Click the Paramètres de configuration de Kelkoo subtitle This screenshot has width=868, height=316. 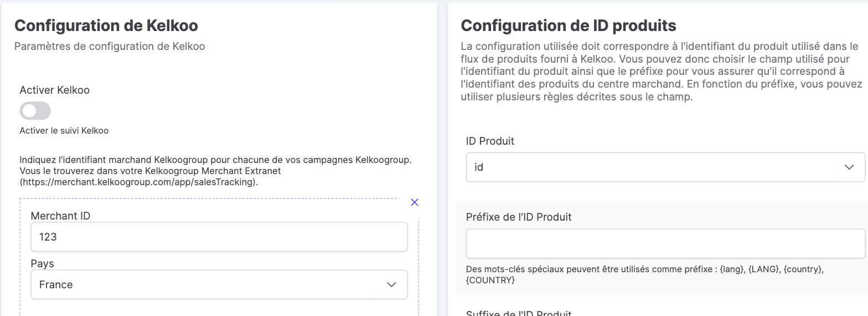tap(110, 47)
